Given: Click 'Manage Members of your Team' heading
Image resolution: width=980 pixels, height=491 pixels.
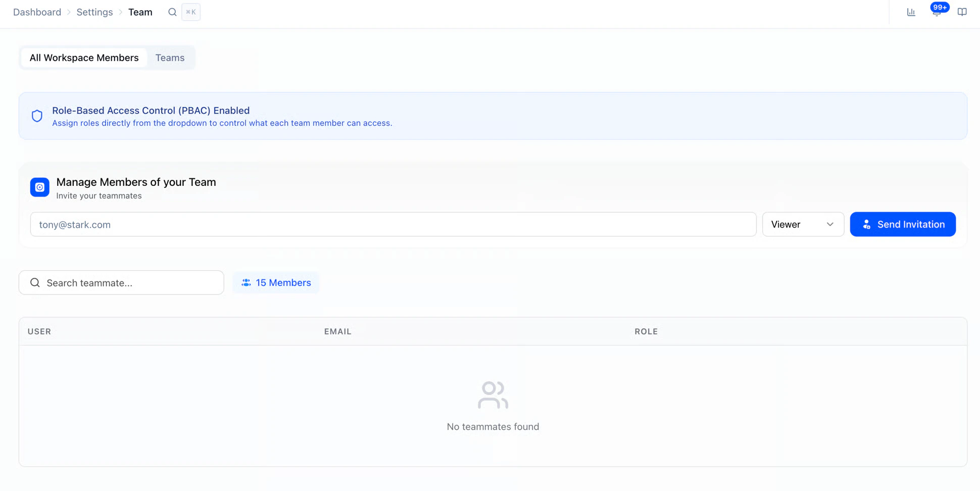Looking at the screenshot, I should (136, 182).
